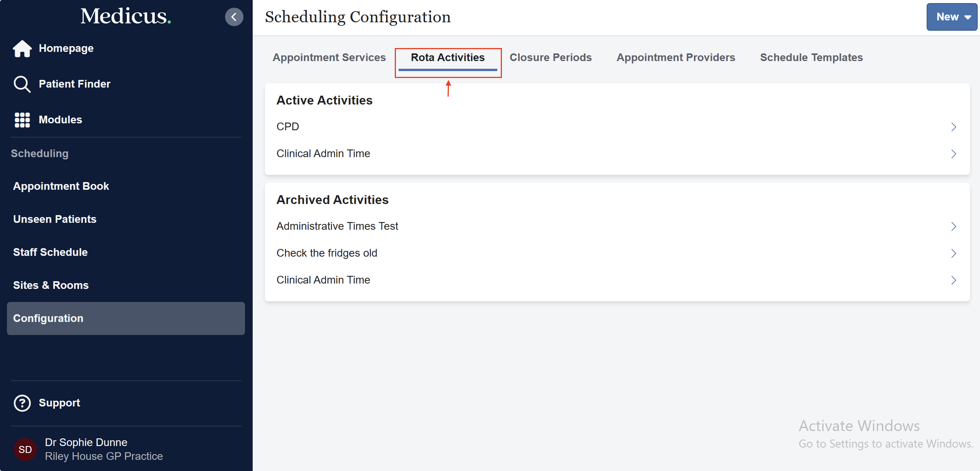The width and height of the screenshot is (980, 471).
Task: Select the Appointment Providers tab
Action: pos(675,58)
